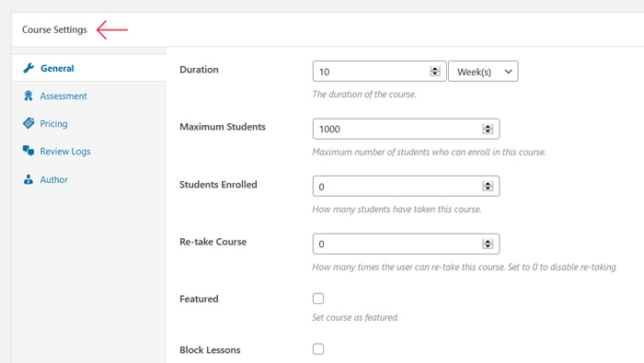Click the Re-take Course spinner arrows
This screenshot has height=363, width=644.
[x=488, y=244]
